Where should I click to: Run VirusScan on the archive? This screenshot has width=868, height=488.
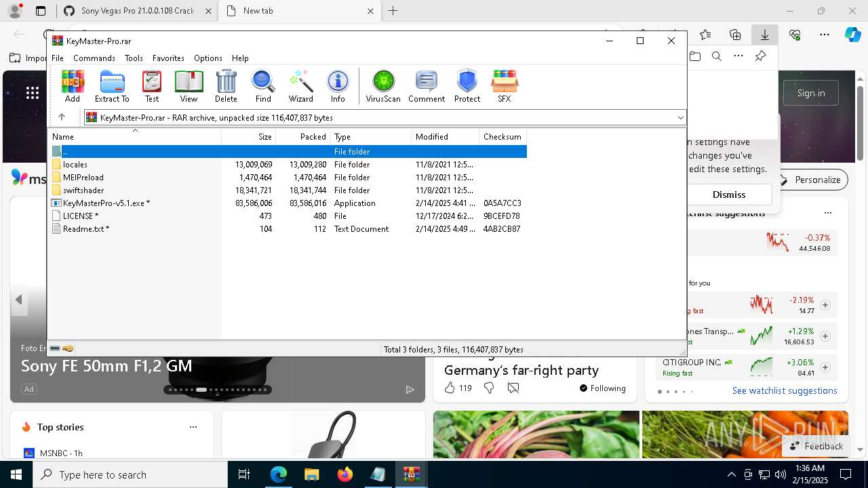click(383, 86)
